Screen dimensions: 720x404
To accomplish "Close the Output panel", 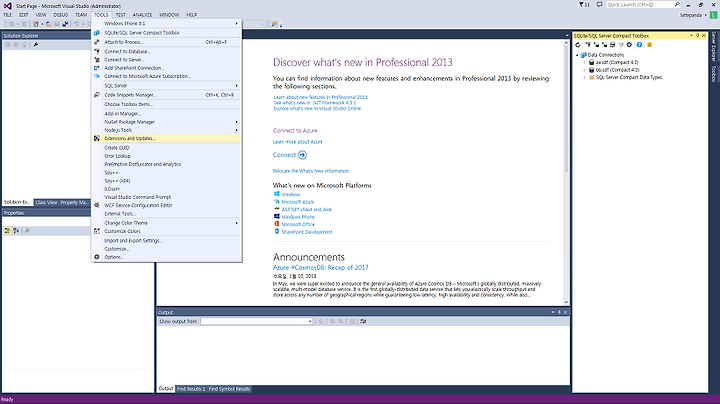I will point(565,312).
